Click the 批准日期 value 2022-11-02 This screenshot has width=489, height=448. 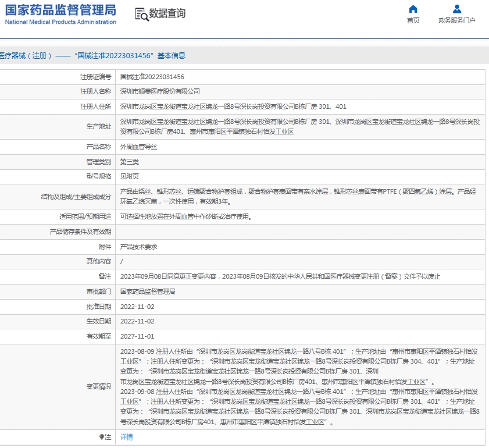[137, 307]
